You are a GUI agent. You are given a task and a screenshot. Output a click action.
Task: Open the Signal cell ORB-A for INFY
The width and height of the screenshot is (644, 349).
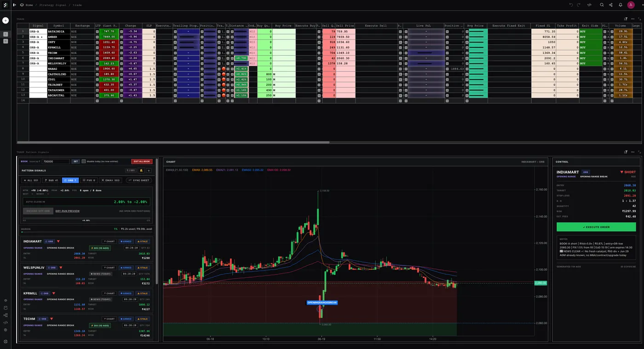(38, 42)
